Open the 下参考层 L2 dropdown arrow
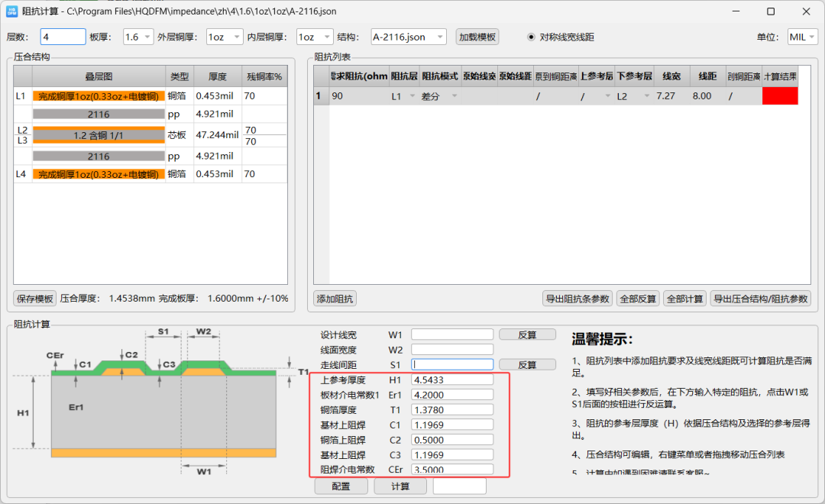The height and width of the screenshot is (504, 825). coord(647,96)
